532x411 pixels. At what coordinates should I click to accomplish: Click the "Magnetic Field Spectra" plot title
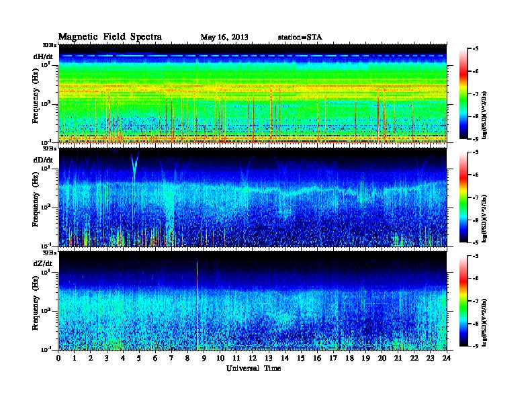click(x=110, y=37)
